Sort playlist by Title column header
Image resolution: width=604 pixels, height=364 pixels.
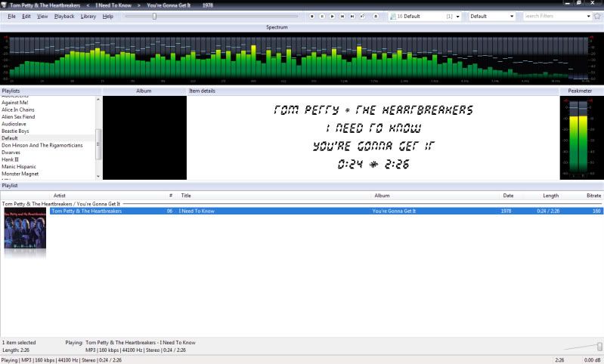[186, 196]
